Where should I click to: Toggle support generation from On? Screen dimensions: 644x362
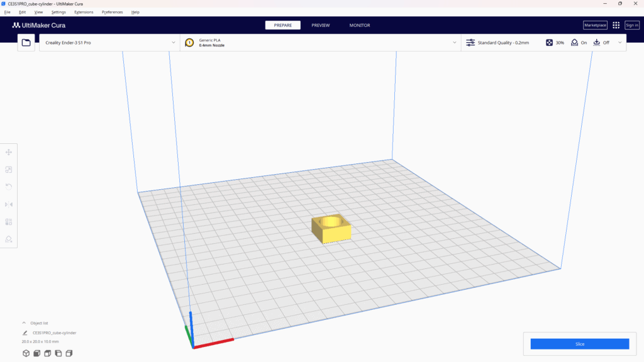579,42
